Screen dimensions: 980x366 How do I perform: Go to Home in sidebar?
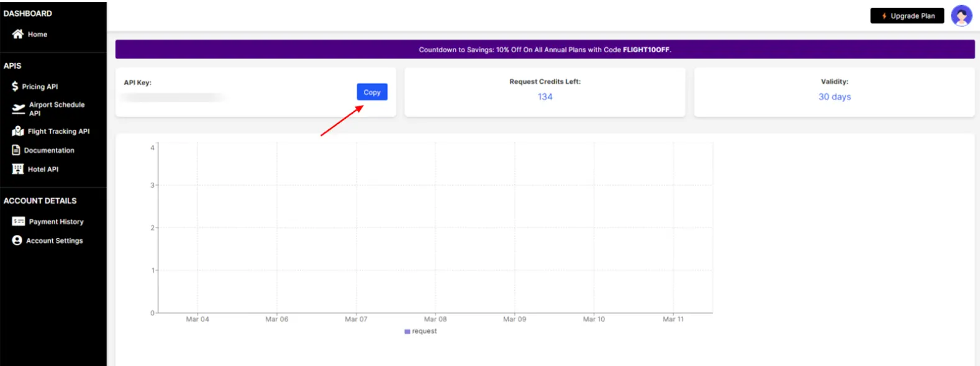[x=37, y=34]
